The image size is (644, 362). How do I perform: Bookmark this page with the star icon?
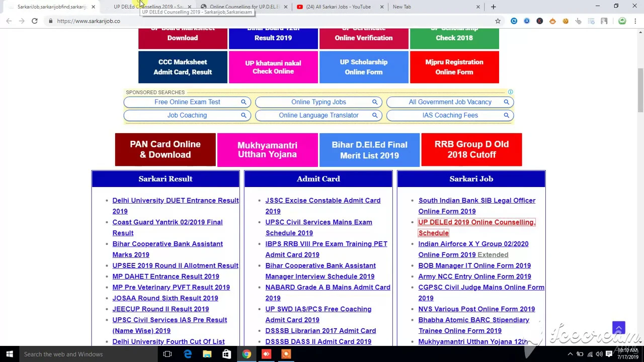pos(498,21)
